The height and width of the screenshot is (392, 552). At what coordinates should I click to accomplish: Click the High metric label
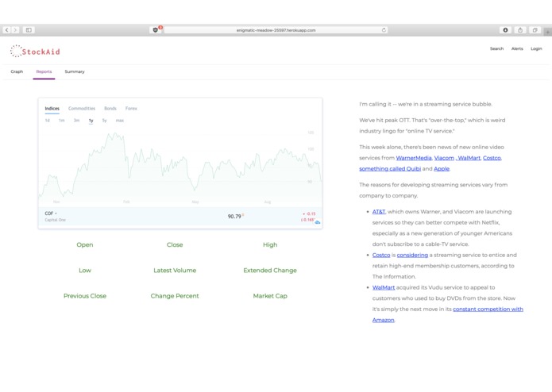(270, 244)
